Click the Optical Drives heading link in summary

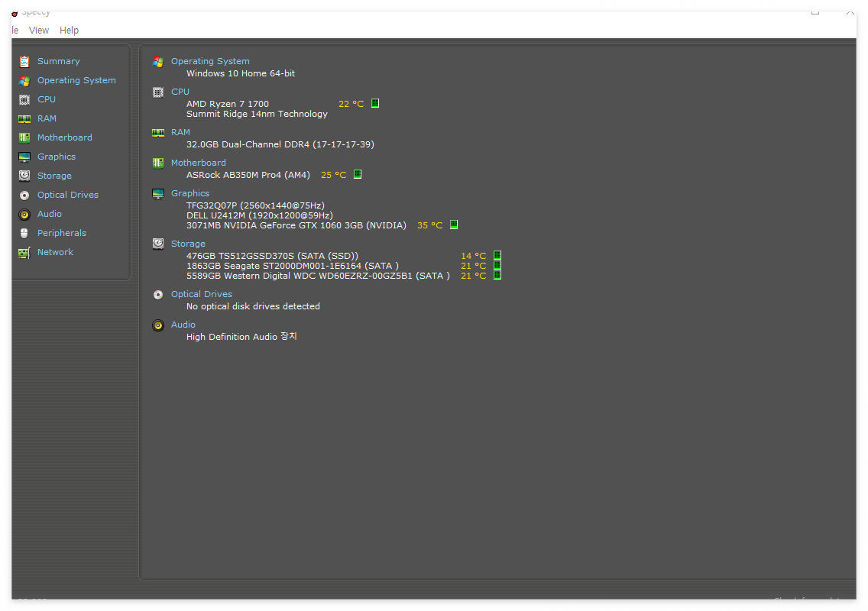point(202,295)
